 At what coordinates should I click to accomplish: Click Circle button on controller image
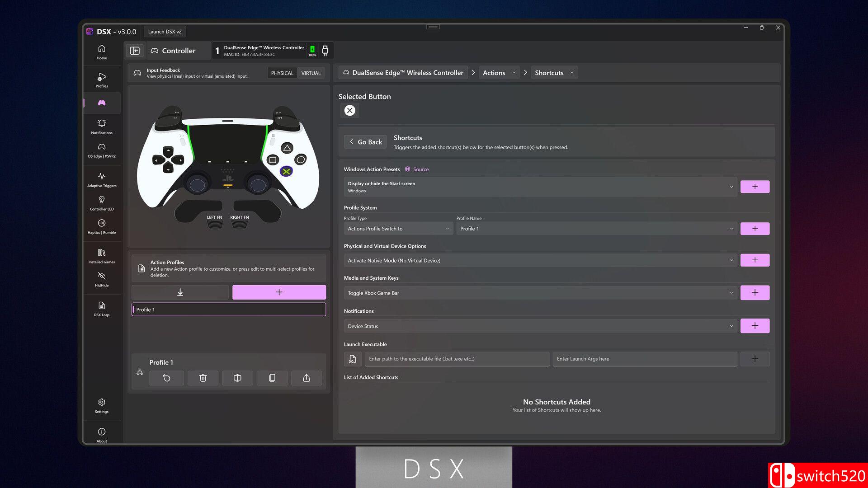(301, 160)
